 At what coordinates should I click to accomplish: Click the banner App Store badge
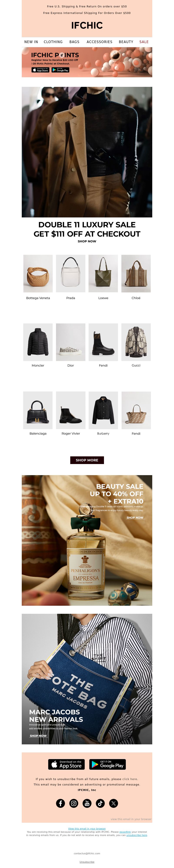click(40, 70)
